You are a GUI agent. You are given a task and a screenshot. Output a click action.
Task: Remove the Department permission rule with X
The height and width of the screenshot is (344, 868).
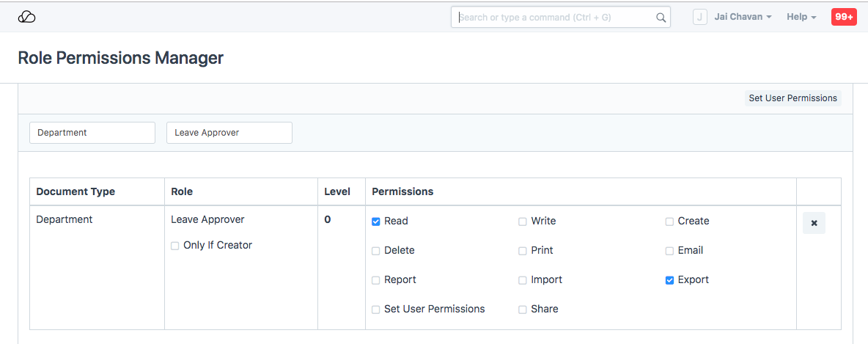(814, 223)
